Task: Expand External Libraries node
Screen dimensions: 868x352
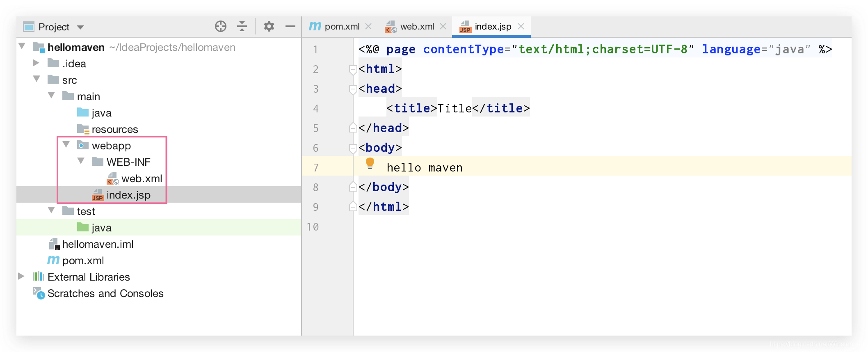Action: 21,276
